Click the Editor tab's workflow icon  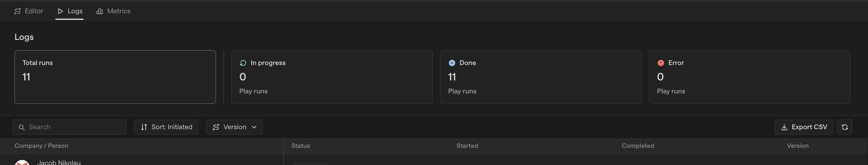[18, 11]
